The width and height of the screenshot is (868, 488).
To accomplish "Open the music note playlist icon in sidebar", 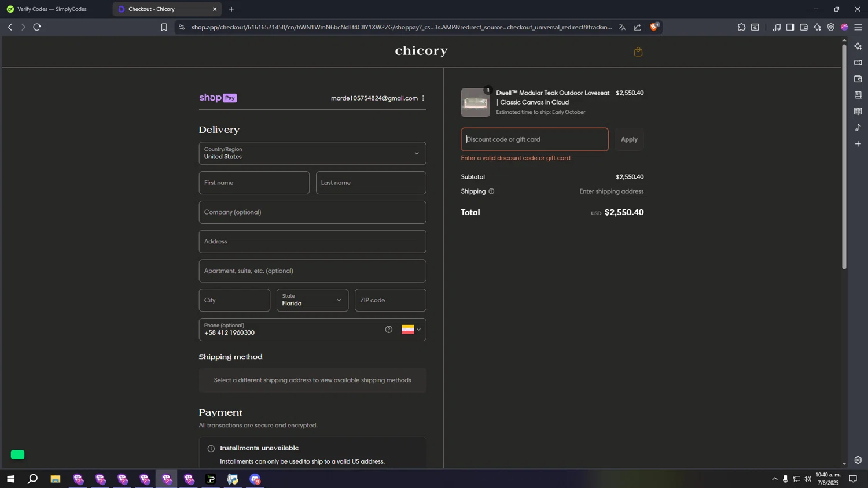I will 858,127.
